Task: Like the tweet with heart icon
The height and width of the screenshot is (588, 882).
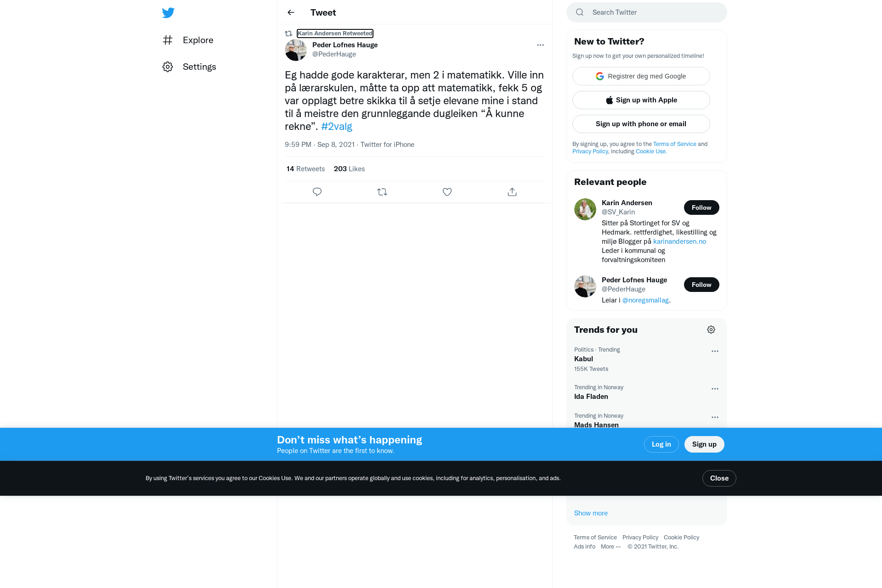Action: [x=447, y=192]
